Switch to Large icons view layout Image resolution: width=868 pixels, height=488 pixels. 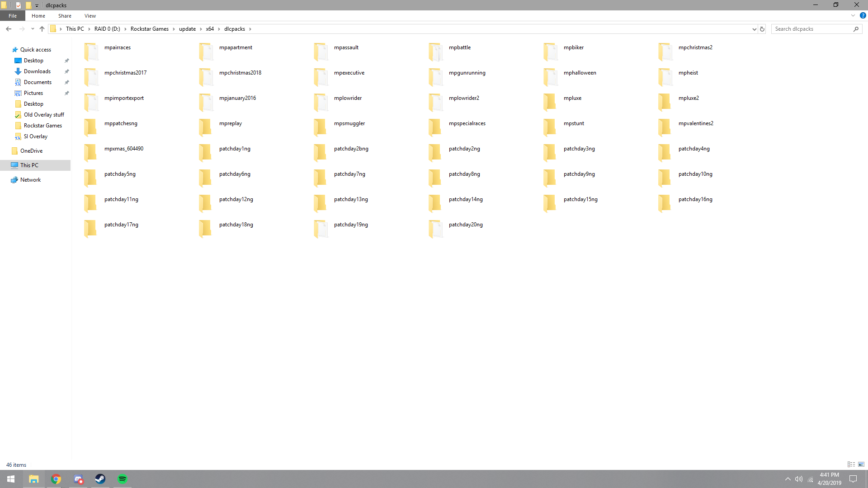tap(861, 465)
